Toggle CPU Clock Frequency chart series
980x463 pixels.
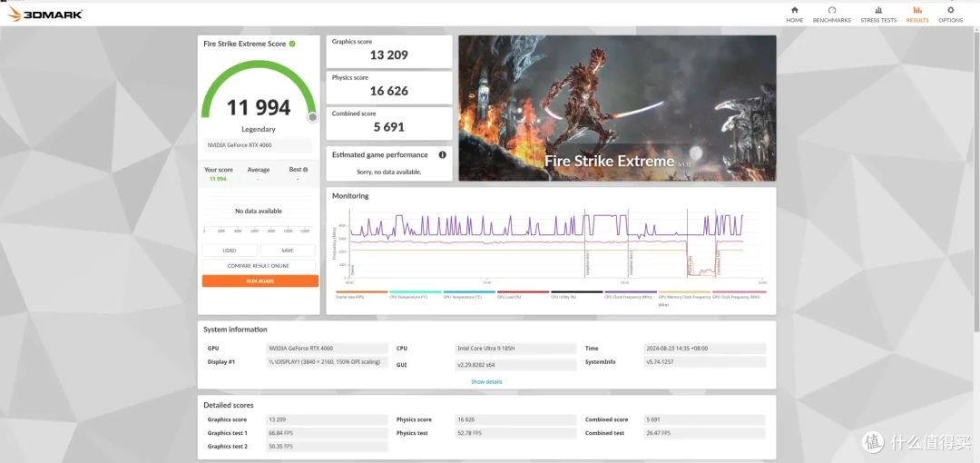631,295
